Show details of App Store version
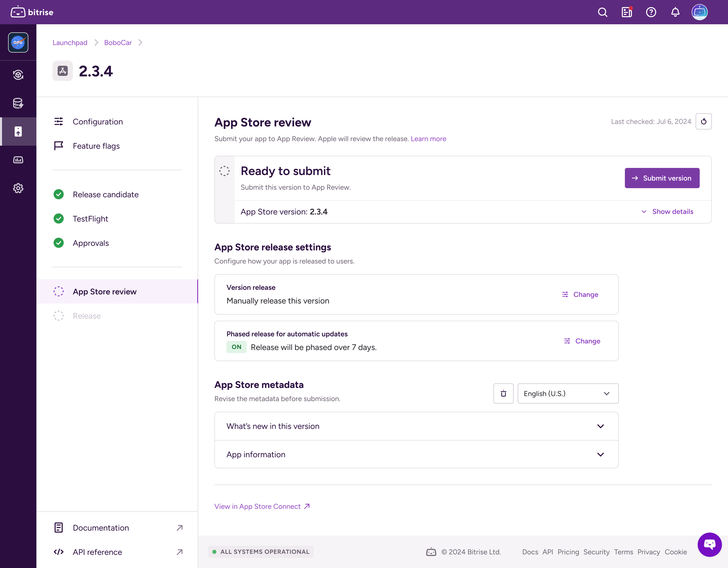The image size is (728, 568). (x=667, y=212)
